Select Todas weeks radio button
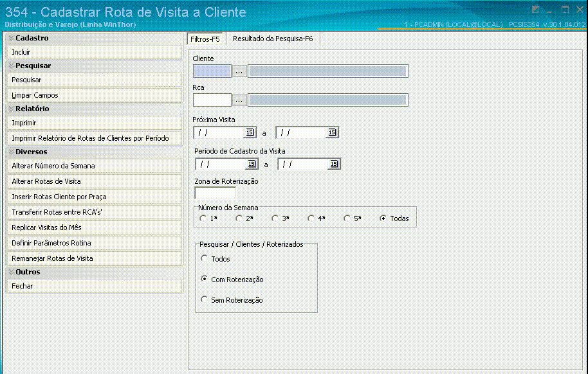Screen dimensions: 588x374 pos(383,218)
